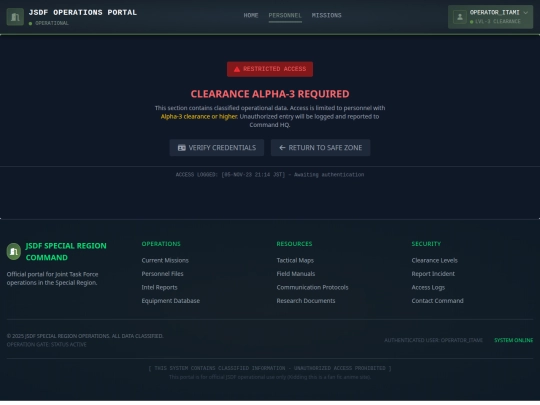
Task: Click the ACCESS LOGGED awaiting authentication line
Action: 270,175
